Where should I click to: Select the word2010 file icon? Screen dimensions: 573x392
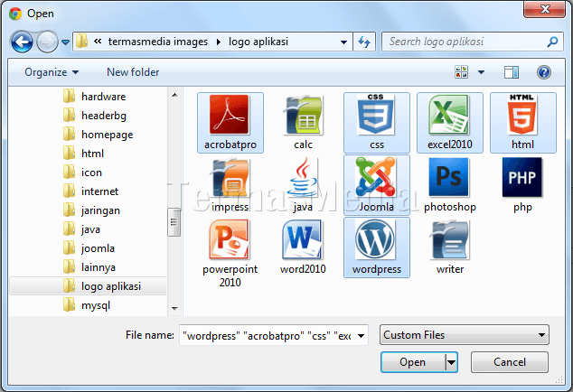pos(303,239)
